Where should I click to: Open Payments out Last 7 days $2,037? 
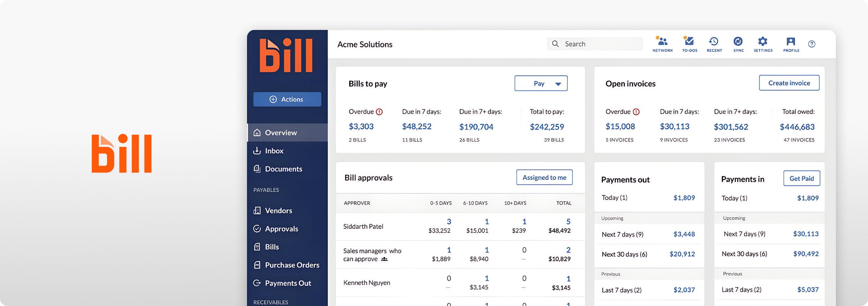point(684,290)
